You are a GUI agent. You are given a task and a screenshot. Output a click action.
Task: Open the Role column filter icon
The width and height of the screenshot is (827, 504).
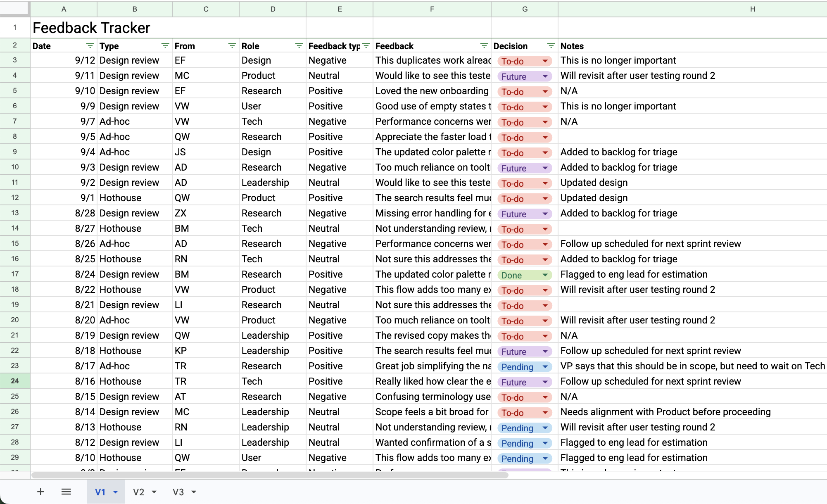coord(299,45)
